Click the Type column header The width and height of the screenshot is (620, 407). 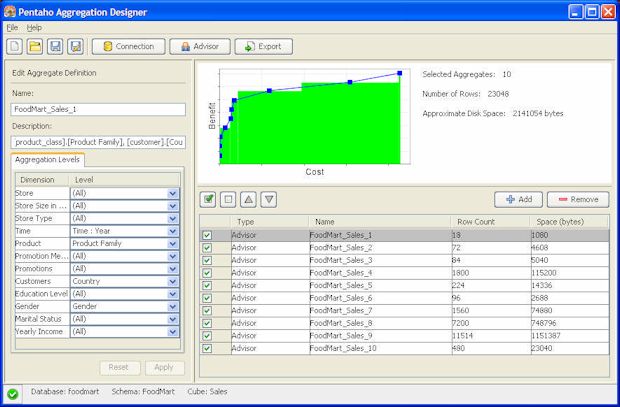coord(269,222)
